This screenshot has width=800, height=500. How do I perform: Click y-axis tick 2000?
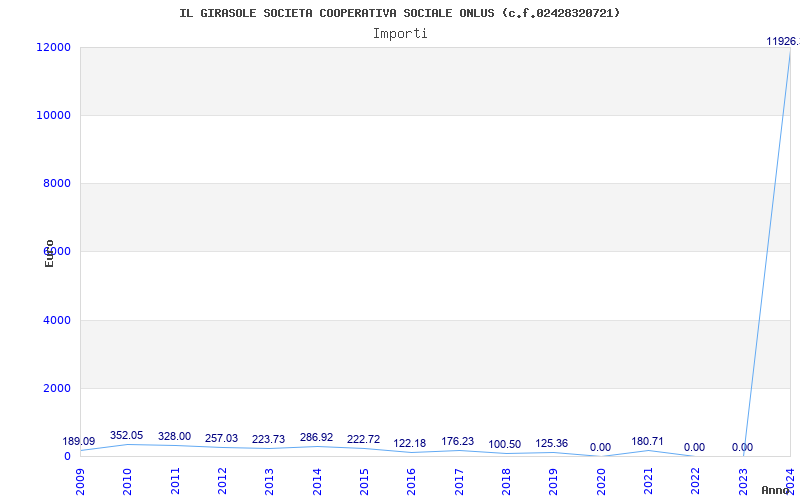pos(56,388)
